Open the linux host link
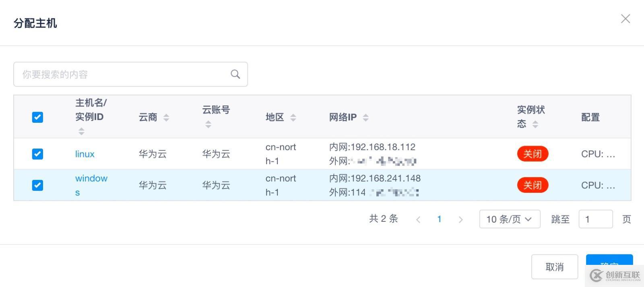The image size is (644, 287). (85, 154)
